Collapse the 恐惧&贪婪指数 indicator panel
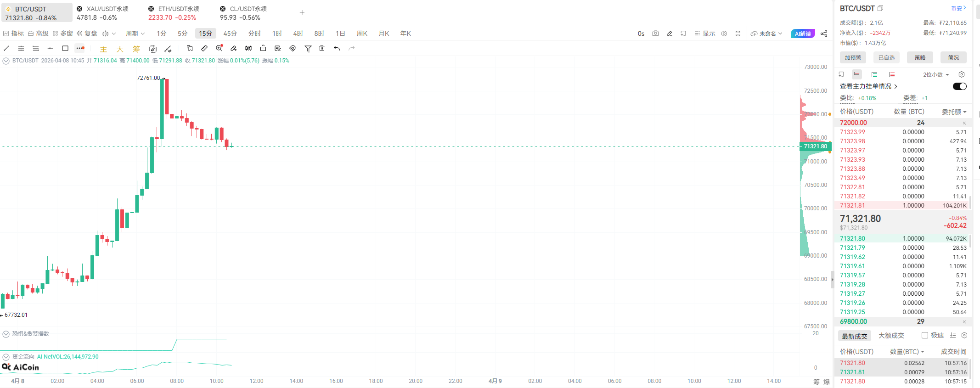 [6, 334]
